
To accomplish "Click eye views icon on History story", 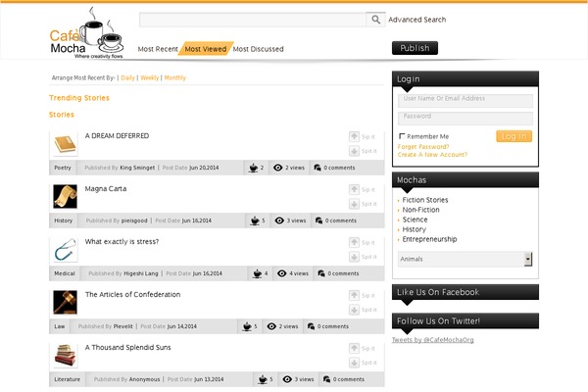I will (278, 220).
